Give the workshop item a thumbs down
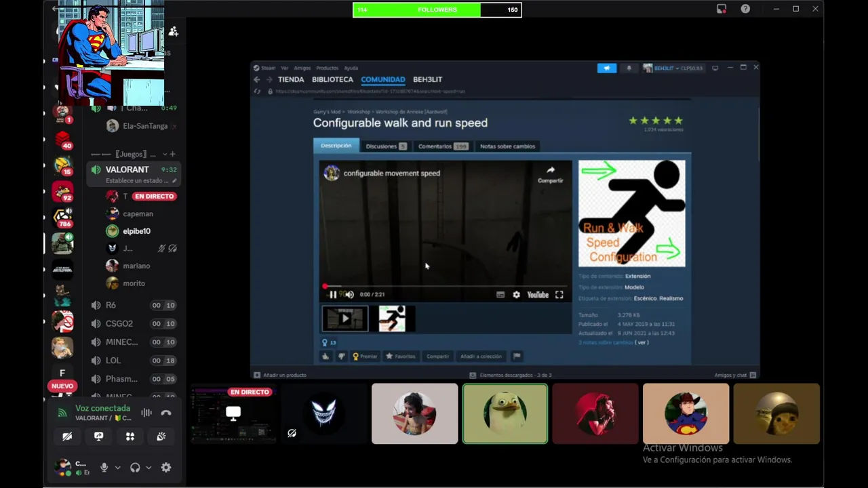Image resolution: width=868 pixels, height=488 pixels. click(x=341, y=356)
